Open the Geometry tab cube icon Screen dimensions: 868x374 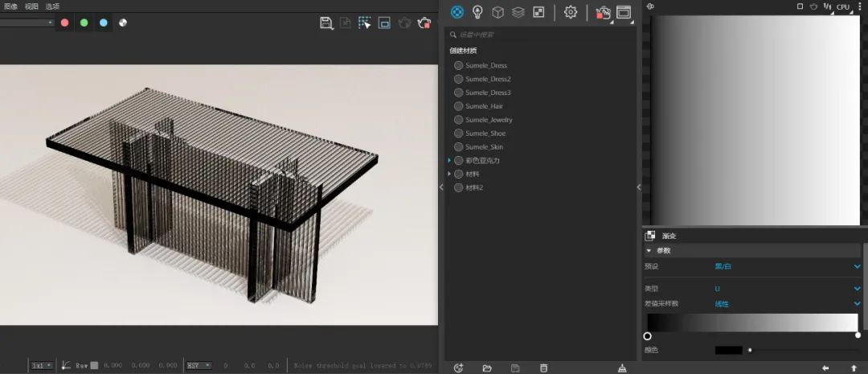(497, 12)
